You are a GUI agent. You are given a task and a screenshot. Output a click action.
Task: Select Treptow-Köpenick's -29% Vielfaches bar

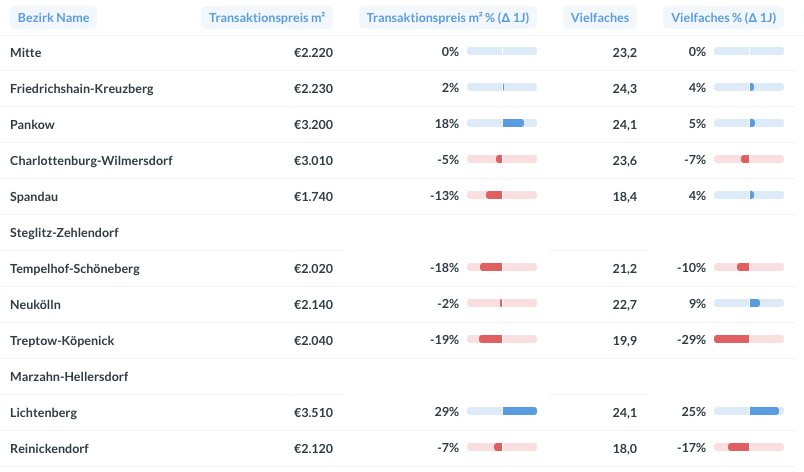[749, 340]
